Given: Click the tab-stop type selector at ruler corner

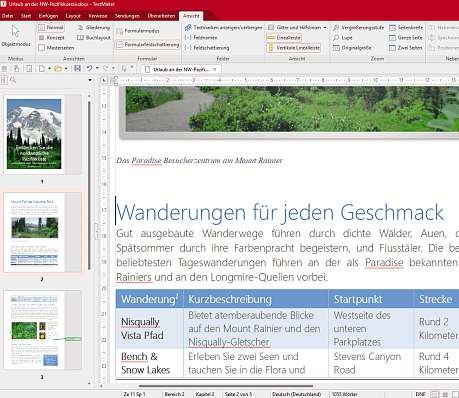Looking at the screenshot, I should [x=104, y=80].
